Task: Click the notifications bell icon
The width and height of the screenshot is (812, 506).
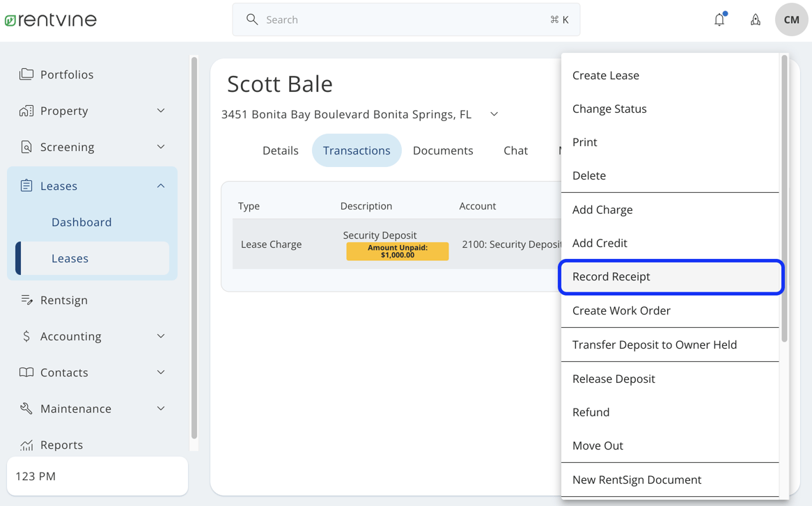Action: pyautogui.click(x=719, y=19)
